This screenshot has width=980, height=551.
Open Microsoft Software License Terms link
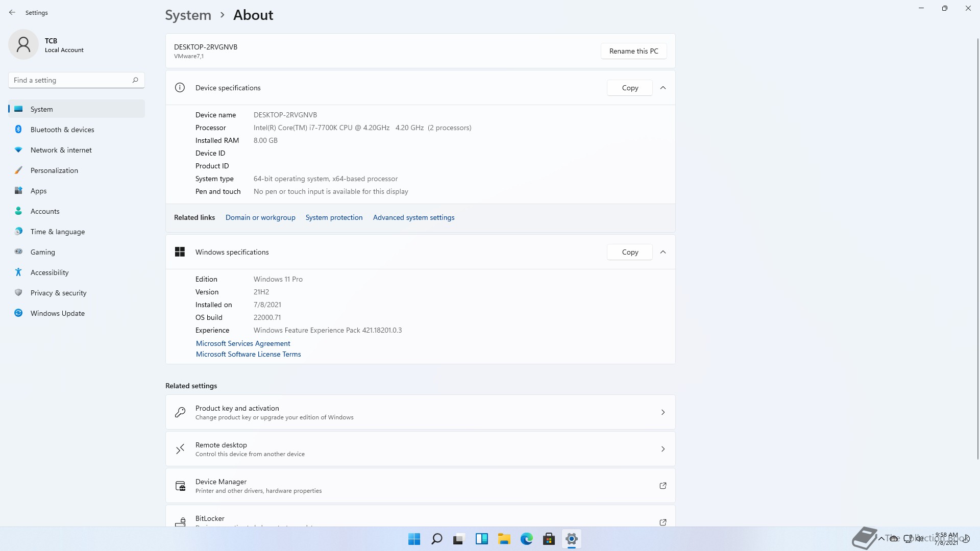tap(249, 354)
